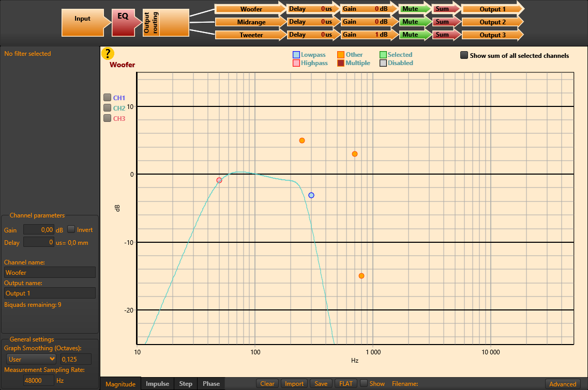Click the Tweeter row Sum block
This screenshot has width=588, height=390.
(x=446, y=35)
